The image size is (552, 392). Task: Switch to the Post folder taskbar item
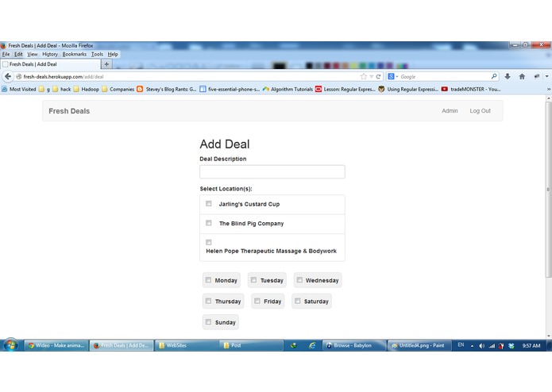pos(251,346)
